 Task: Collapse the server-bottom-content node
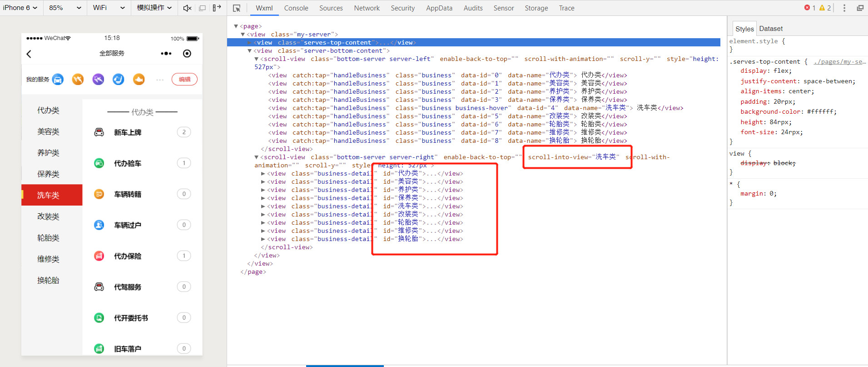click(249, 51)
